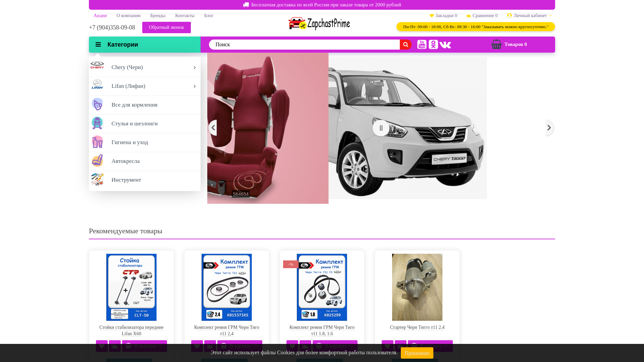The height and width of the screenshot is (362, 644).
Task: Click the Chery brand logo icon
Action: [97, 65]
